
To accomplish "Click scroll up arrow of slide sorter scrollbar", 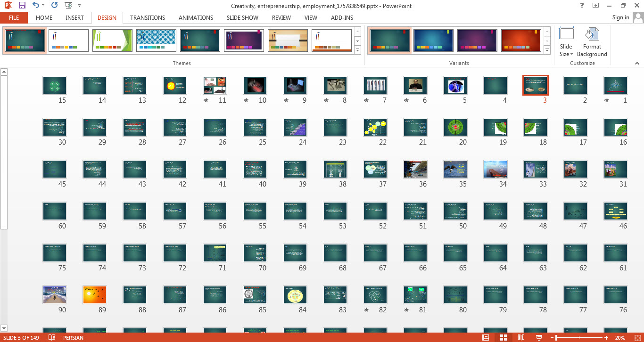I will click(4, 72).
